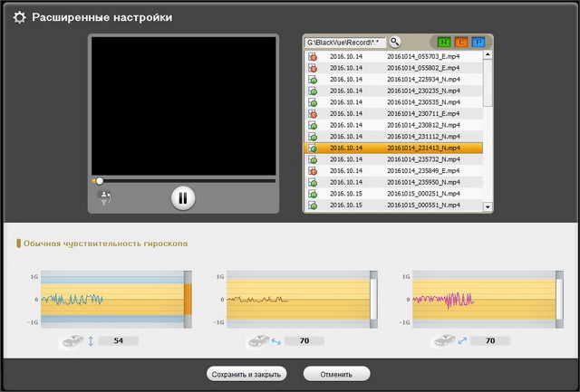
Task: Select file 20161014_231112_N.mp4
Action: (x=393, y=137)
